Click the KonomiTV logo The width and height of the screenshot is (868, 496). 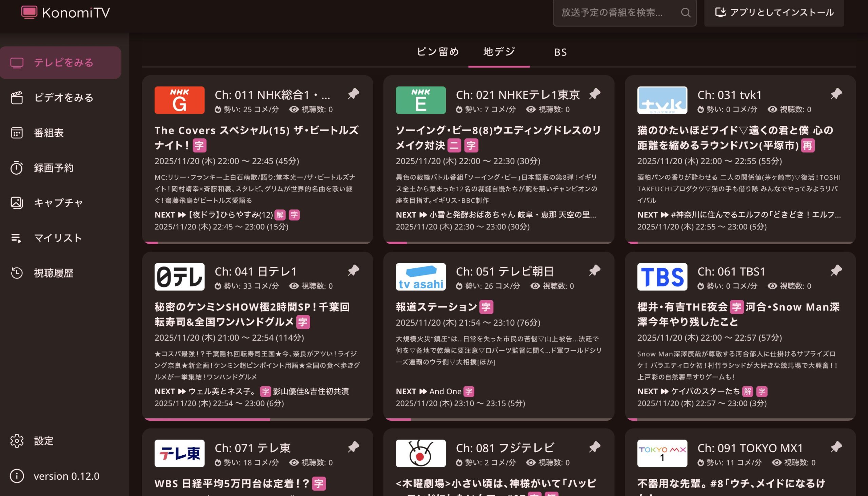tap(66, 13)
